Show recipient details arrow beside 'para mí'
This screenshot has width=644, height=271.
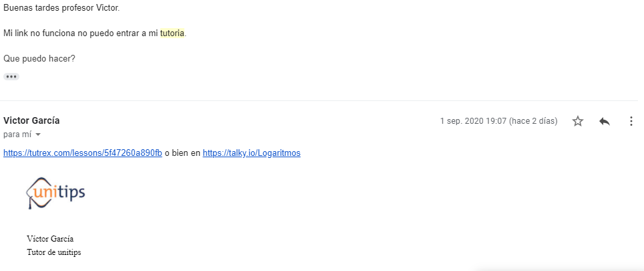38,134
